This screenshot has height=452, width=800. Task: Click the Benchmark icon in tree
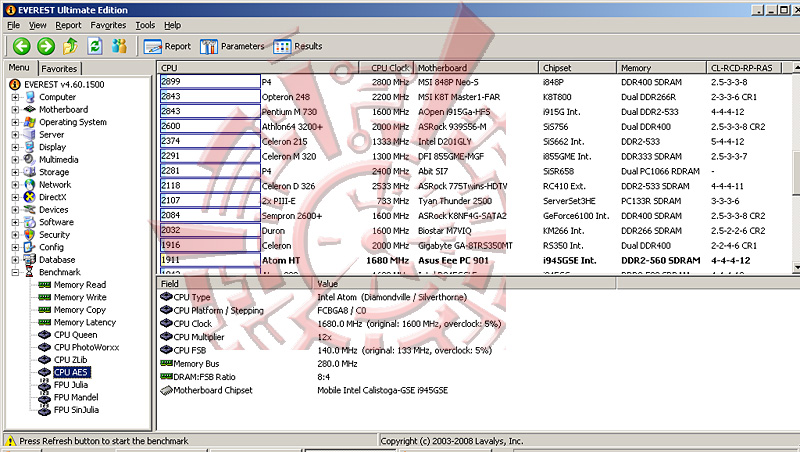30,272
